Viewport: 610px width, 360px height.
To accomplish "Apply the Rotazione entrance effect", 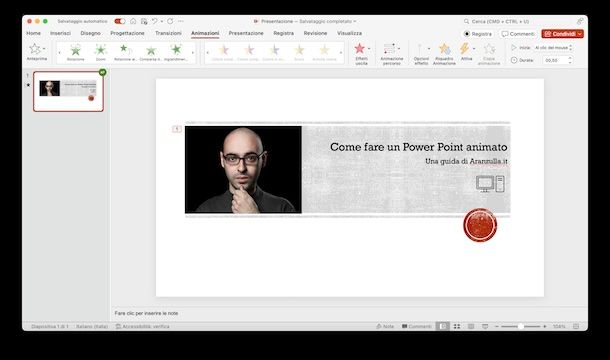I will click(x=75, y=52).
